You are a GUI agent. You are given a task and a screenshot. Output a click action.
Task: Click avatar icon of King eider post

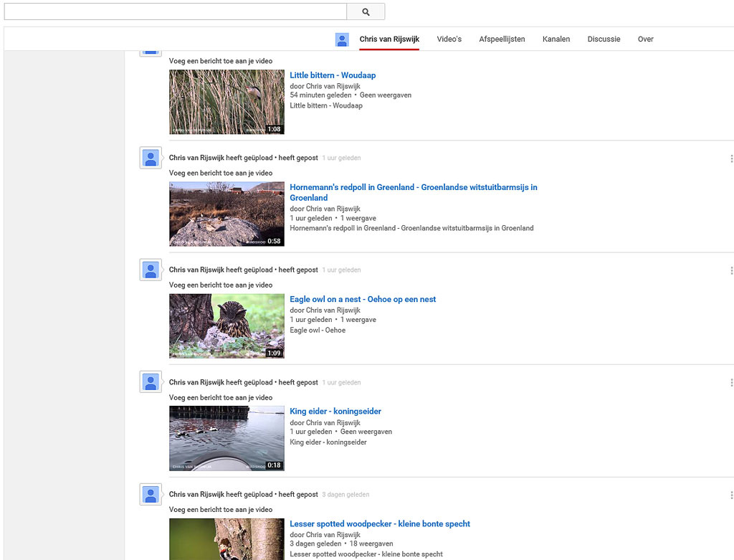(151, 382)
